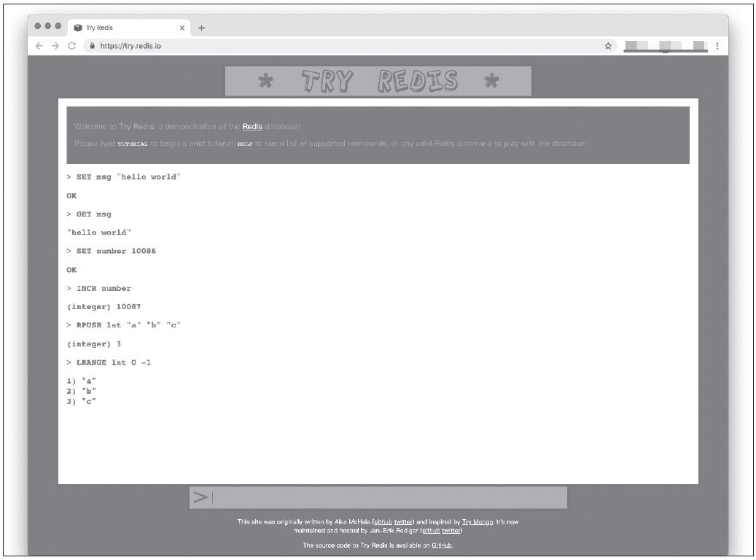Open the Redis link in the welcome message

(x=252, y=126)
